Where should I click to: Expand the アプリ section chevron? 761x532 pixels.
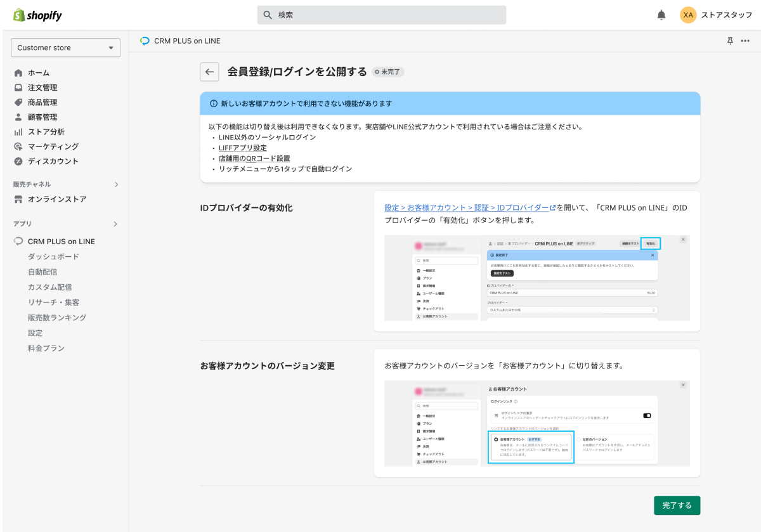tap(116, 224)
